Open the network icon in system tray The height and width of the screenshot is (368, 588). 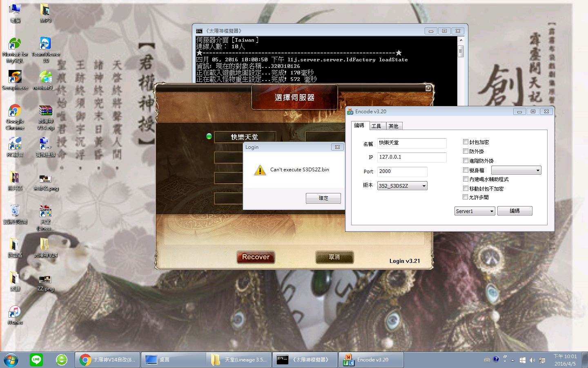(x=542, y=360)
